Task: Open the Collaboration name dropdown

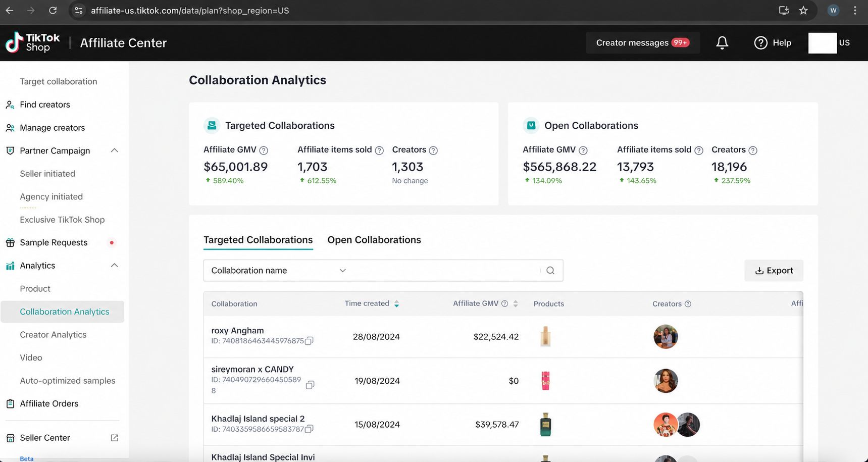Action: click(279, 271)
